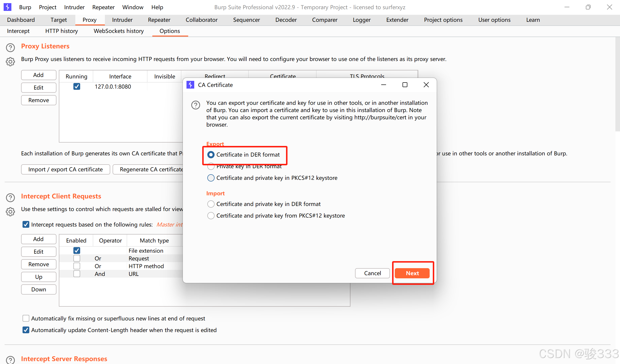This screenshot has height=364, width=620.
Task: Click Import / export CA certificate button
Action: [65, 169]
